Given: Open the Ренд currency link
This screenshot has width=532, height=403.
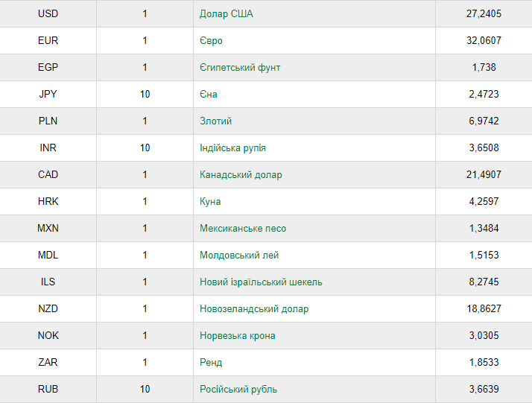Looking at the screenshot, I should point(211,362).
